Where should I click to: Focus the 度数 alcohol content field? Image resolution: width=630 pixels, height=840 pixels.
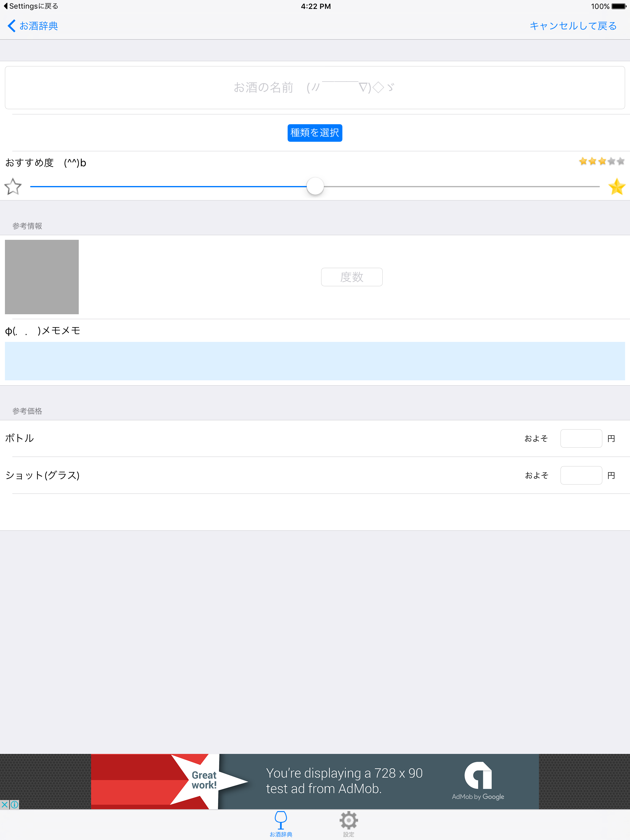click(x=352, y=277)
